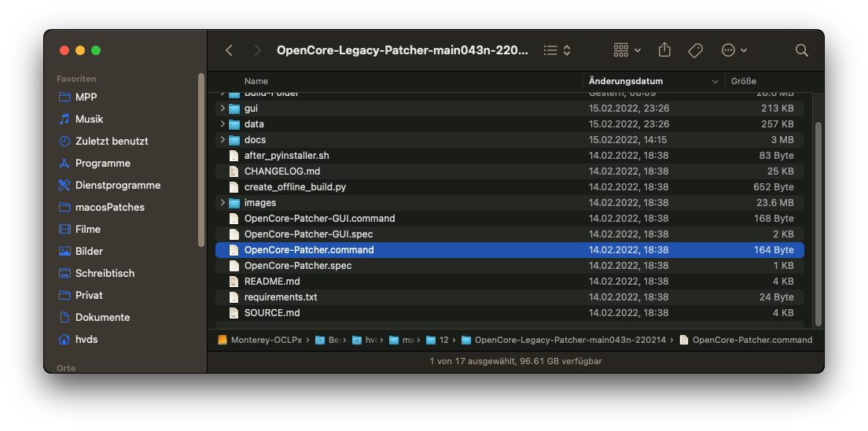Screen dimensions: 868x431
Task: Sort by Name column header
Action: pos(256,81)
